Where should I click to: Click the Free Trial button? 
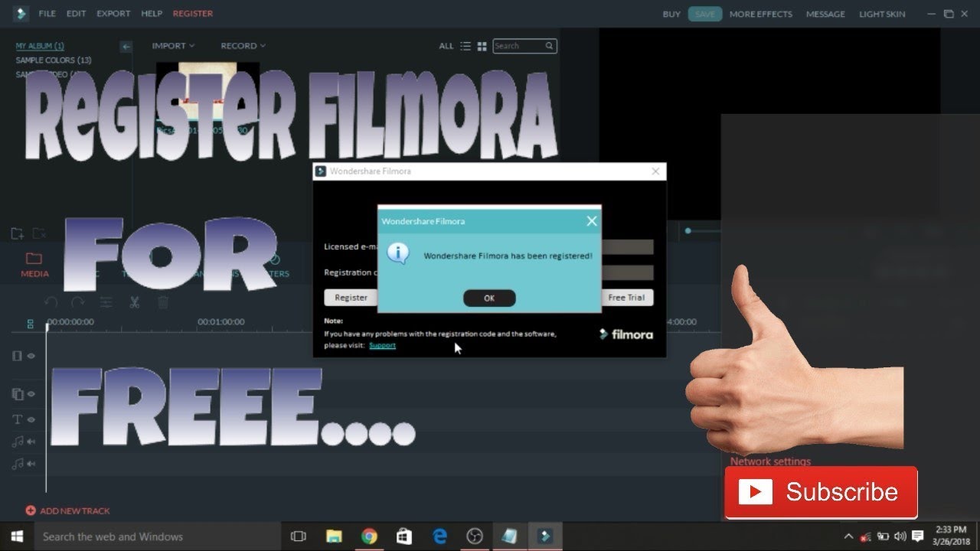coord(626,298)
